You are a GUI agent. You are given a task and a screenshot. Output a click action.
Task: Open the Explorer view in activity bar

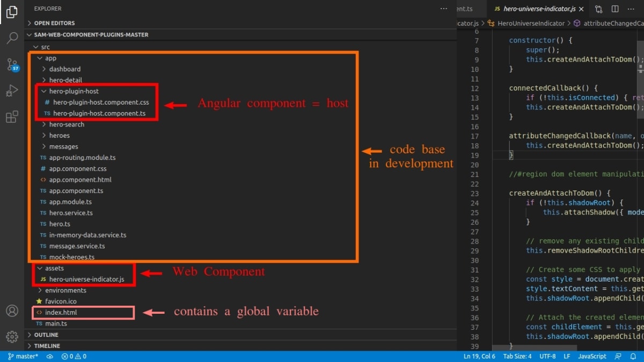click(x=12, y=13)
